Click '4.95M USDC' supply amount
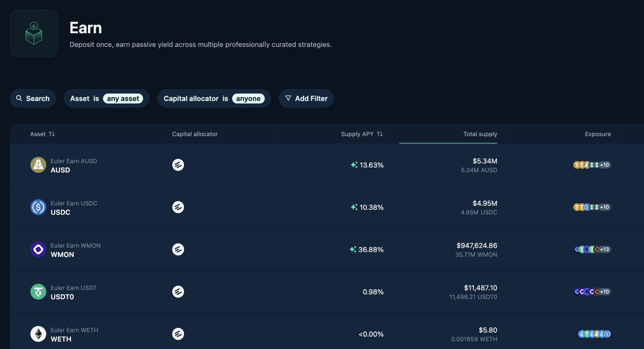The image size is (644, 349). click(x=479, y=212)
